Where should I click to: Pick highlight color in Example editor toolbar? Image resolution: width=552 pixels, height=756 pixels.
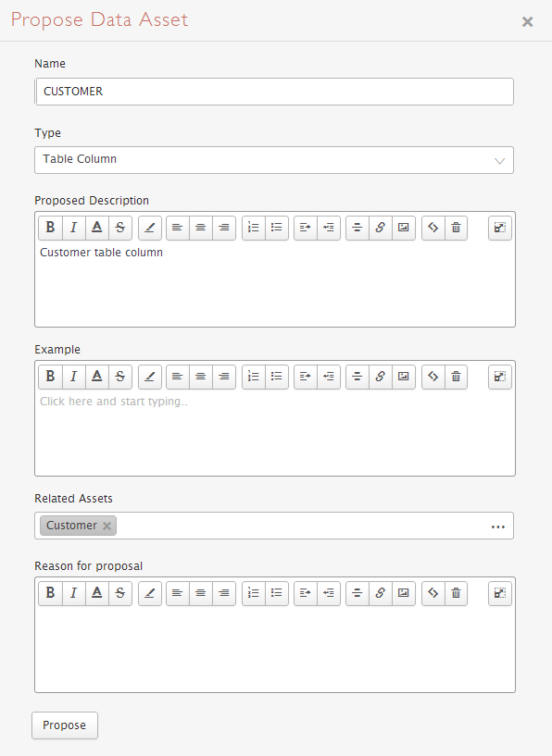[150, 377]
